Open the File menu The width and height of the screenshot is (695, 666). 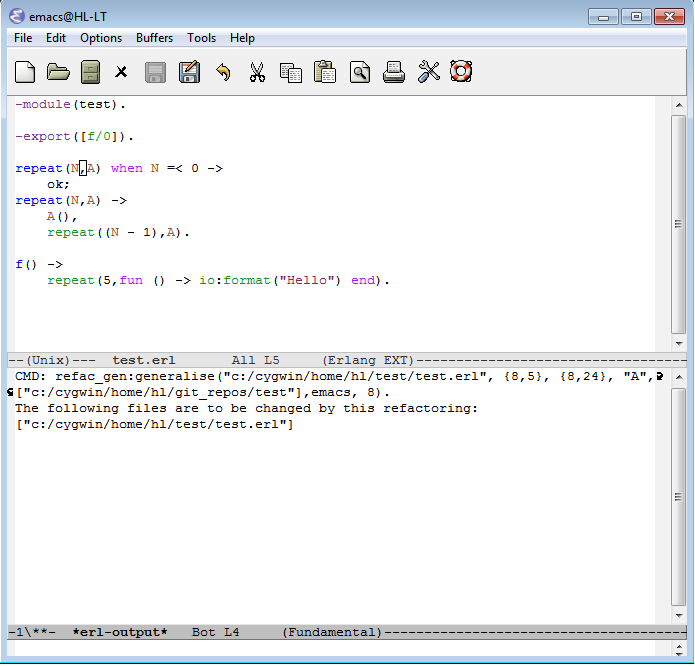point(23,38)
